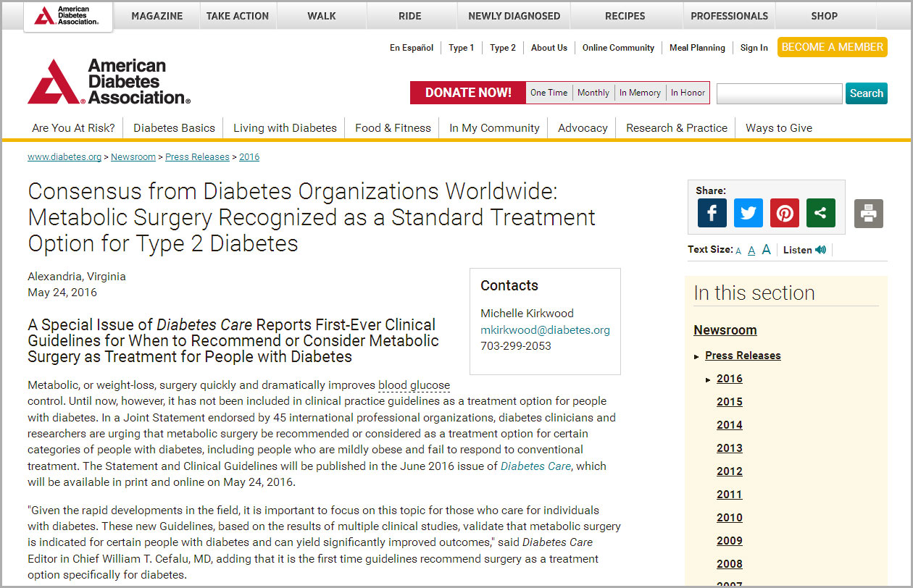Email mkirkwood@diabetes.org contact
The image size is (913, 588).
click(x=545, y=329)
